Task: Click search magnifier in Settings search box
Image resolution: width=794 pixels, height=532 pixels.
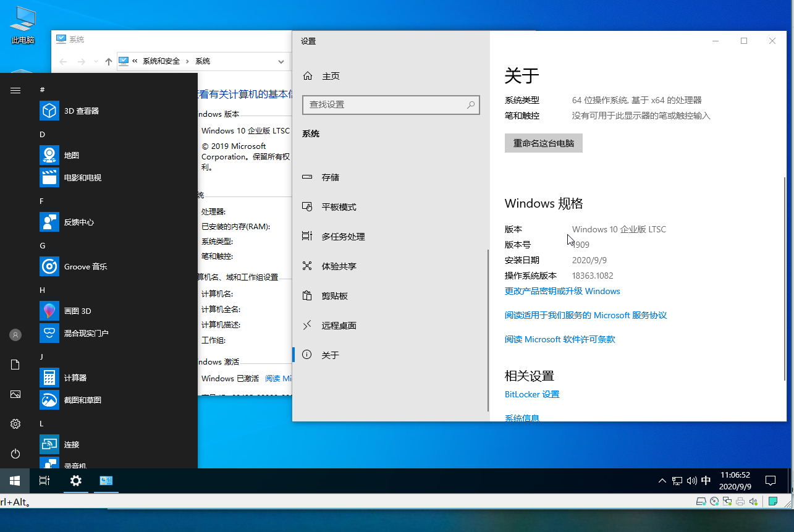Action: 471,104
